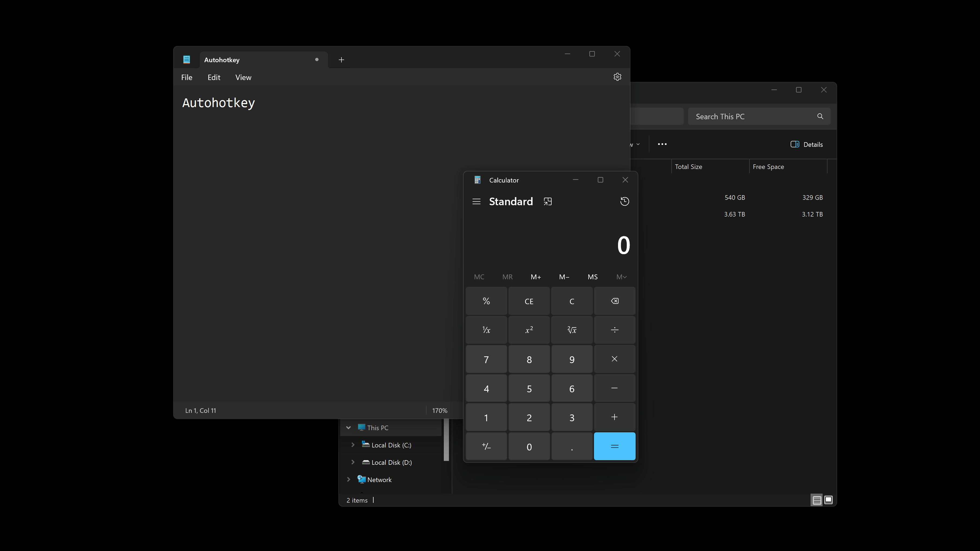The image size is (980, 551).
Task: Open the Notepad Edit menu
Action: point(214,77)
